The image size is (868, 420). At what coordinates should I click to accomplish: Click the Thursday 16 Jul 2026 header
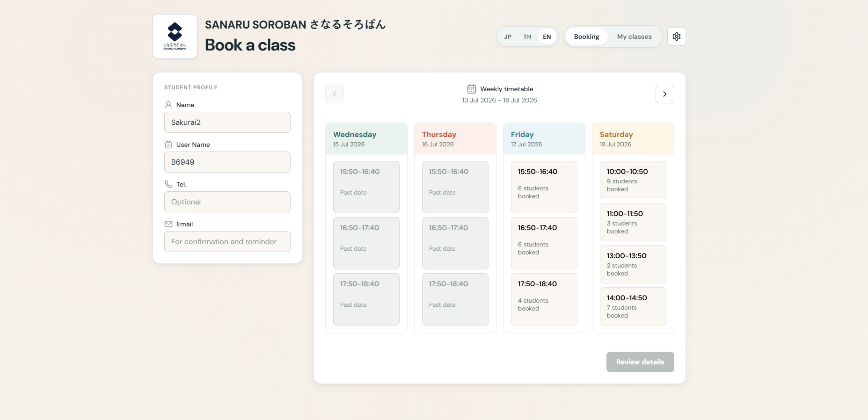coord(455,139)
